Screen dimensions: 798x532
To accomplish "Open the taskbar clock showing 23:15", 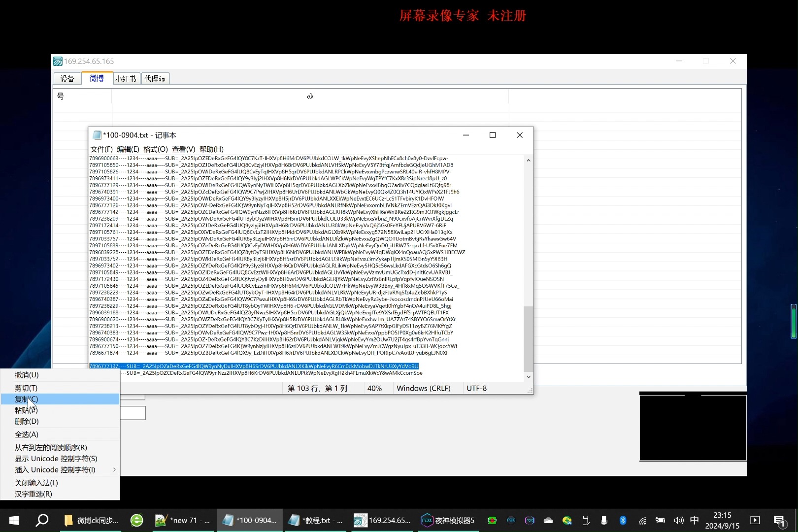I will pos(722,520).
